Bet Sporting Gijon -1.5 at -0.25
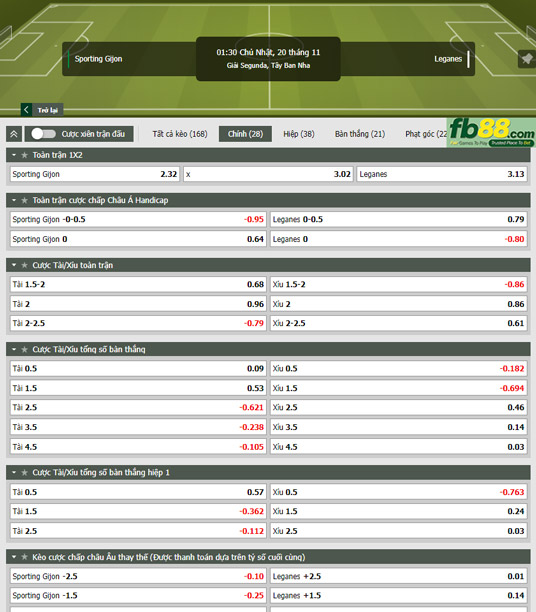 (x=138, y=596)
